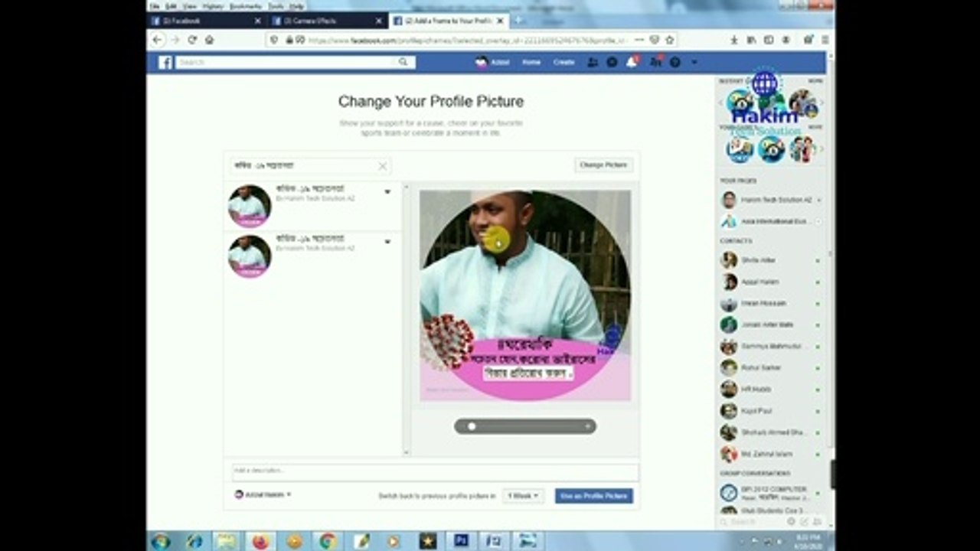980x551 pixels.
Task: Open the History menu
Action: [213, 6]
